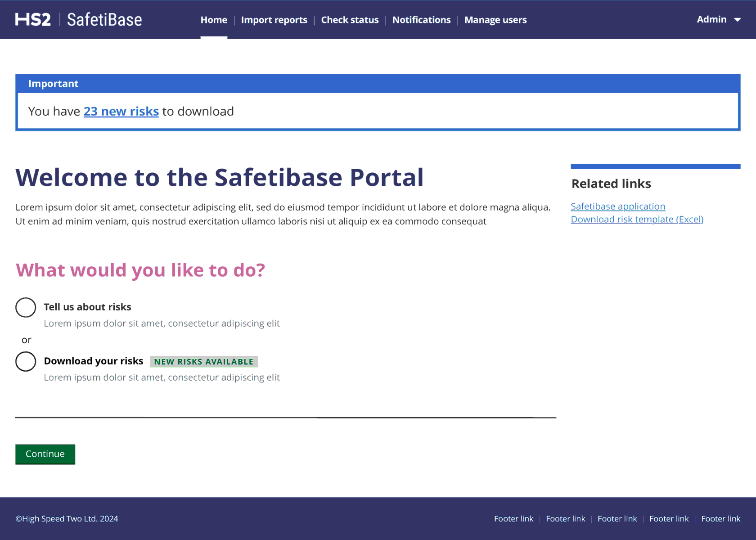Click the Related links heading

(x=611, y=184)
